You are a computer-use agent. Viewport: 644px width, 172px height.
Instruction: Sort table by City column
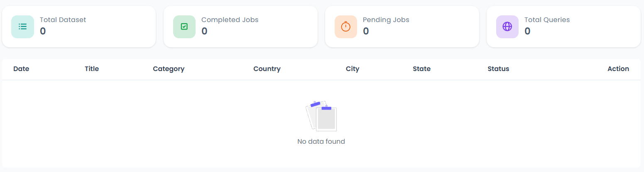click(x=353, y=69)
